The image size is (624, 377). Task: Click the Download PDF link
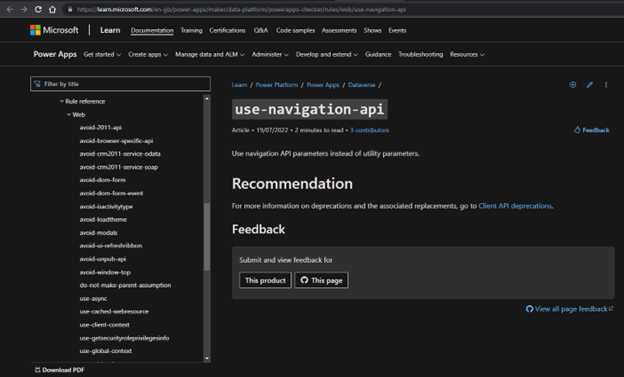[59, 370]
